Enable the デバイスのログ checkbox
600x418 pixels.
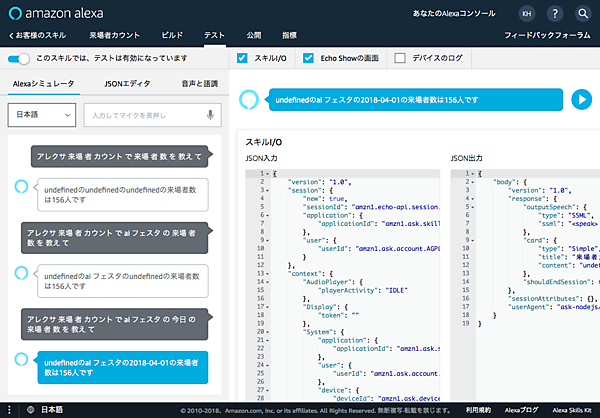[400, 58]
